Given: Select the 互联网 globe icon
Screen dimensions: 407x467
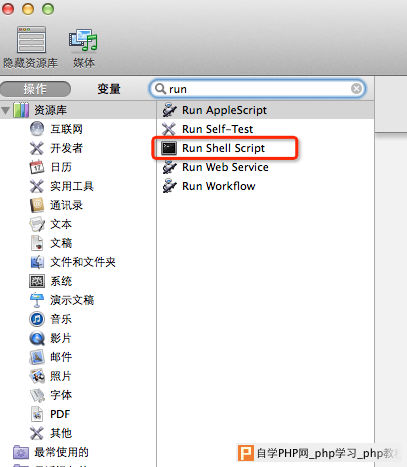Looking at the screenshot, I should [x=37, y=129].
